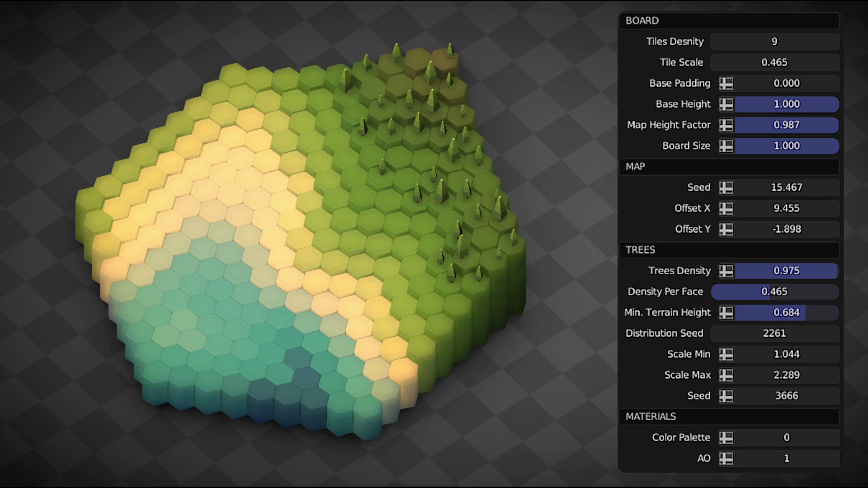Click the Scale Max value 2.289
Viewport: 868px width, 488px height.
tap(787, 375)
